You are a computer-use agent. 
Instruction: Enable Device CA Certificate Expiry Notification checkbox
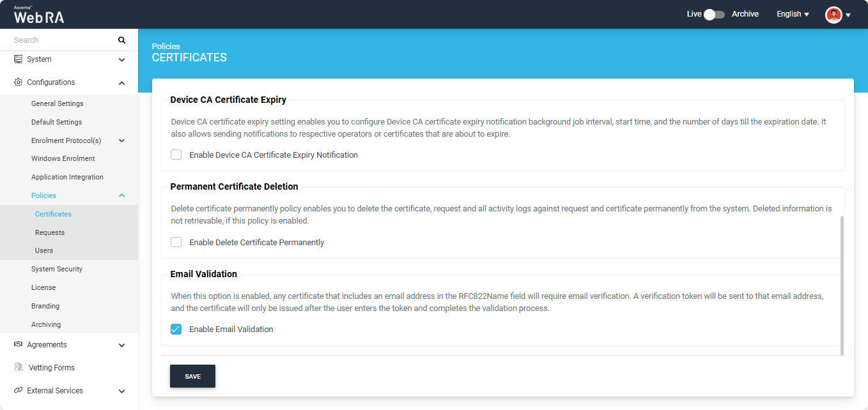tap(176, 155)
